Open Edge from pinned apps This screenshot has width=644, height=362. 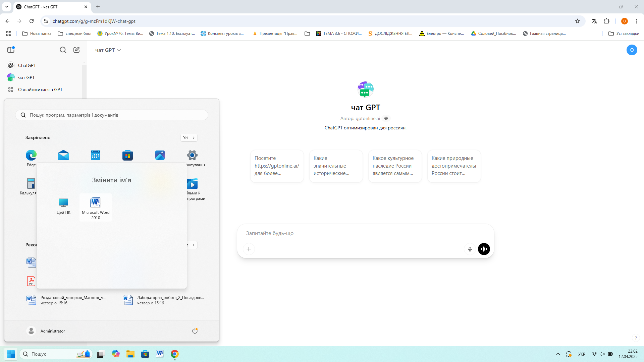(x=31, y=159)
